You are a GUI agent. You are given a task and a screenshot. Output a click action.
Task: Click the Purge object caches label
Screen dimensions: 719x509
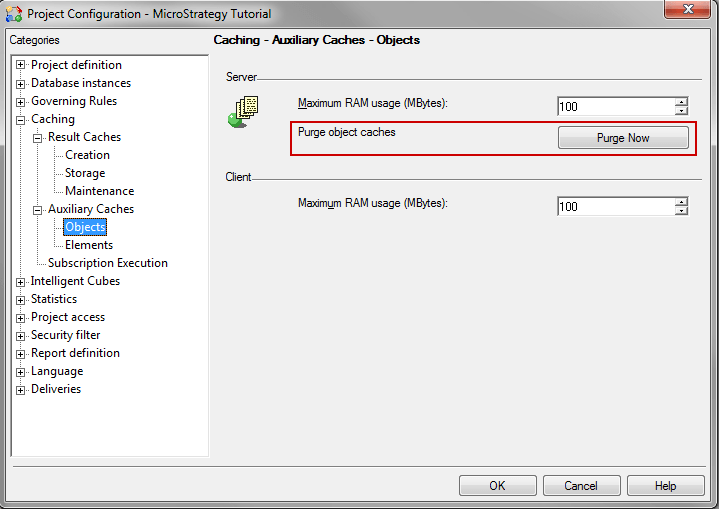tap(347, 132)
